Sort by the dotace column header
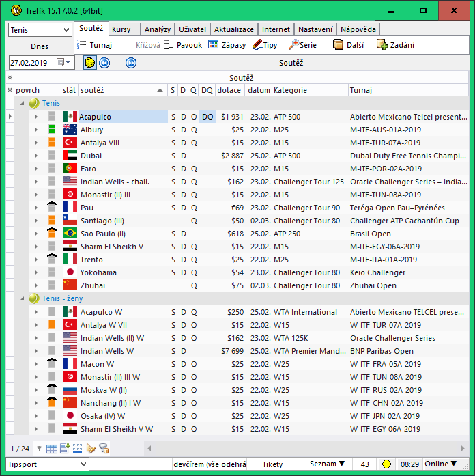The width and height of the screenshot is (475, 476). point(229,90)
